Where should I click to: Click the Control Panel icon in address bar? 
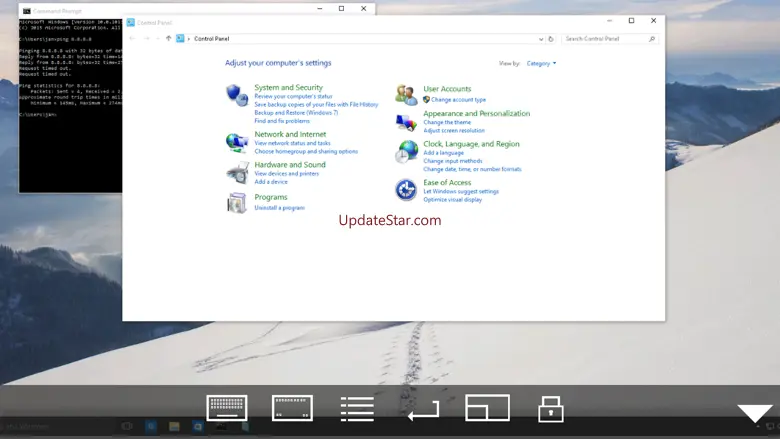[x=180, y=38]
